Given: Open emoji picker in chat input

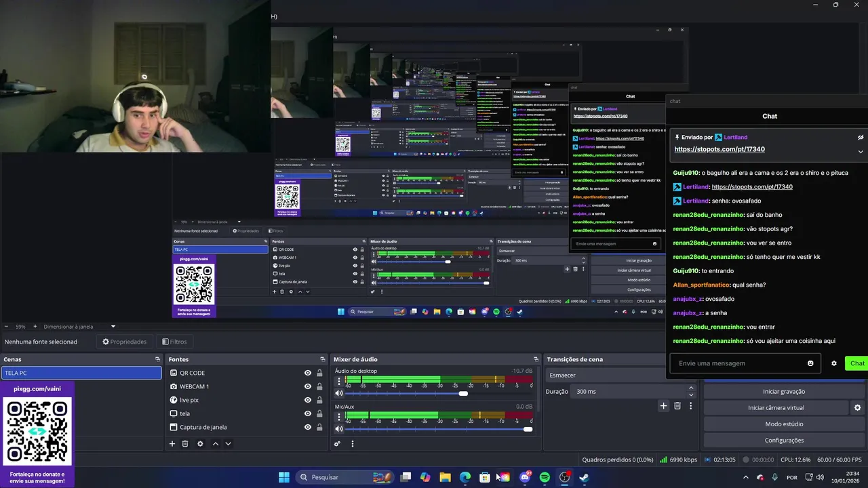Looking at the screenshot, I should click(x=810, y=363).
